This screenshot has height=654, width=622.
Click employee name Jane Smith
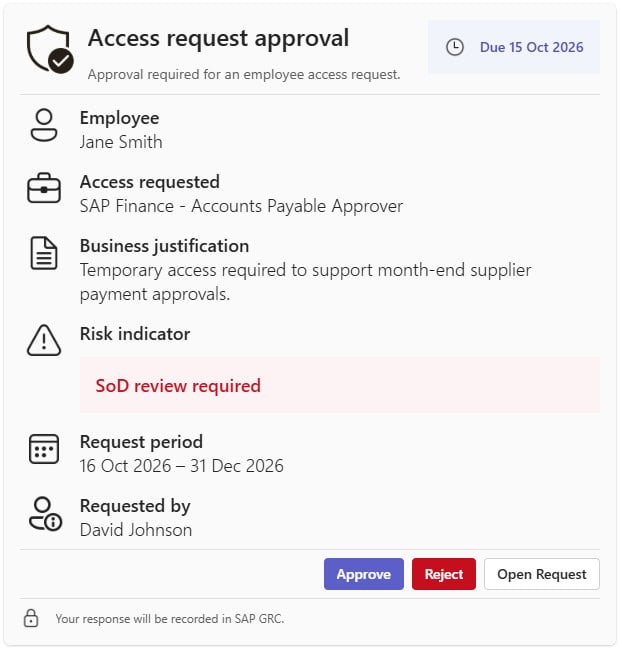tap(121, 142)
